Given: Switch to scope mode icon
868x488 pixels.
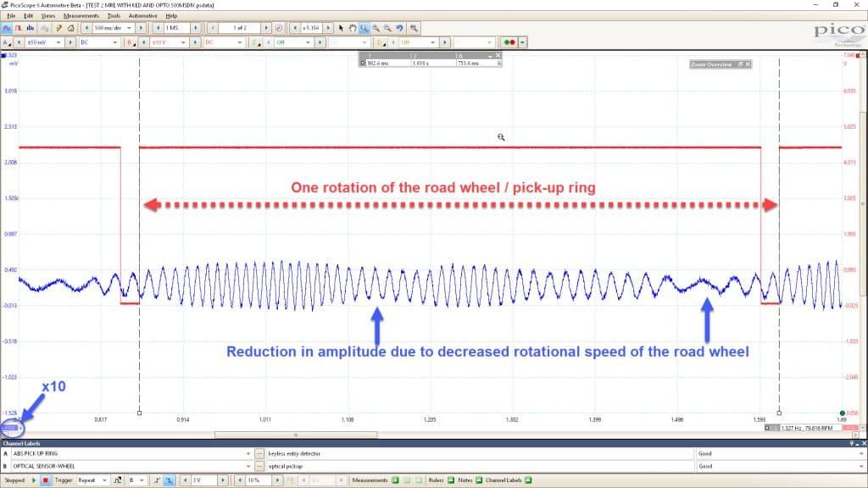Looking at the screenshot, I should [7, 28].
